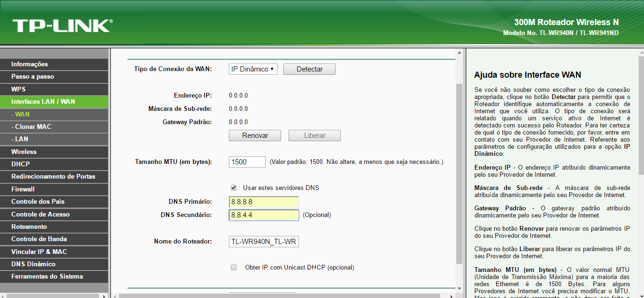
Task: Open the Roteamento menu
Action: tap(54, 226)
